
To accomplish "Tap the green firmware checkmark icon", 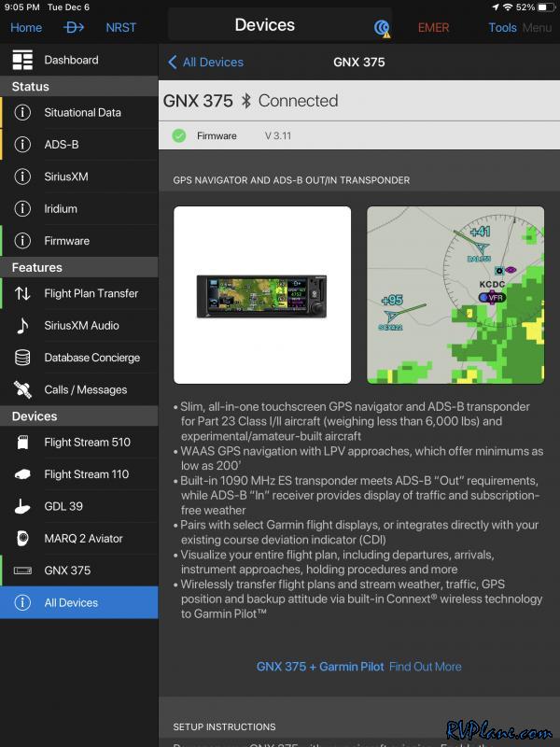I will 179,135.
